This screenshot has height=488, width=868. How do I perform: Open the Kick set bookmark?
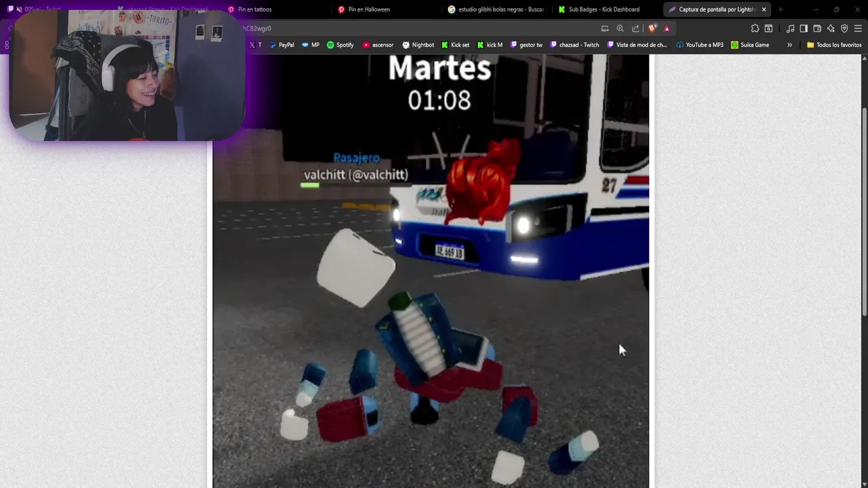[455, 45]
